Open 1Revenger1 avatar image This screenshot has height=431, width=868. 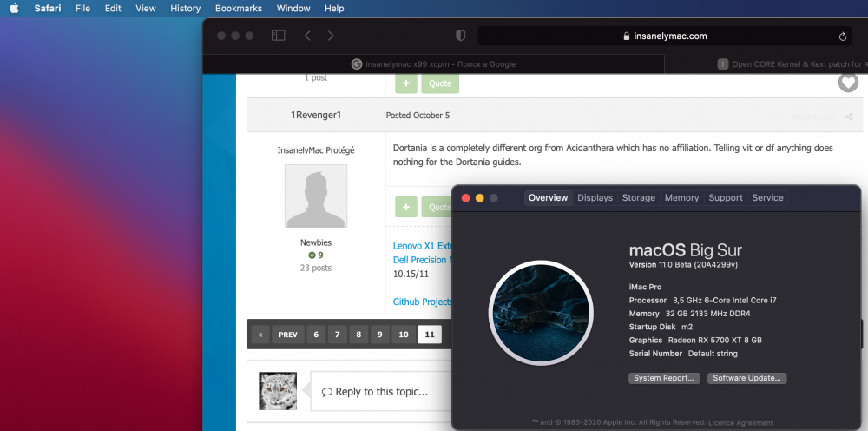[x=316, y=196]
